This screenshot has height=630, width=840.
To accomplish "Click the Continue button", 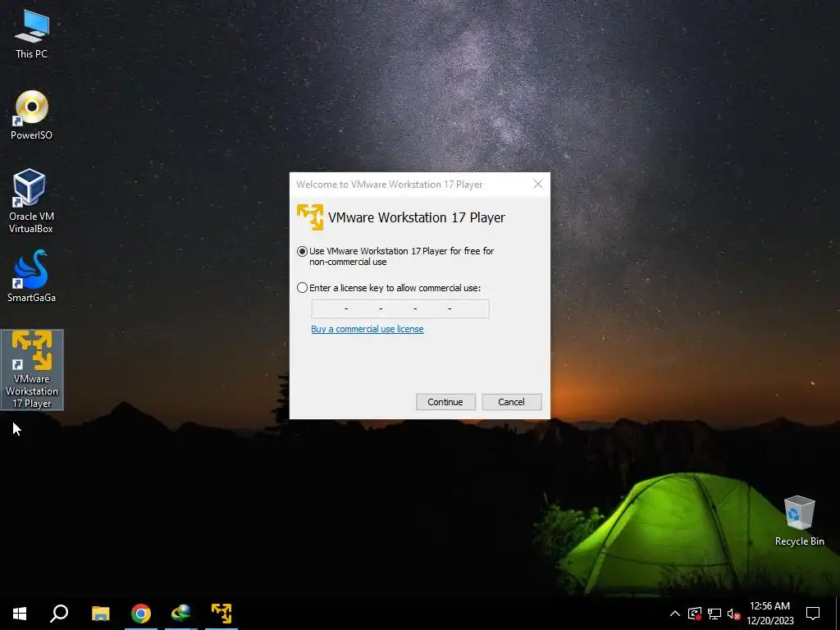I will pos(445,402).
